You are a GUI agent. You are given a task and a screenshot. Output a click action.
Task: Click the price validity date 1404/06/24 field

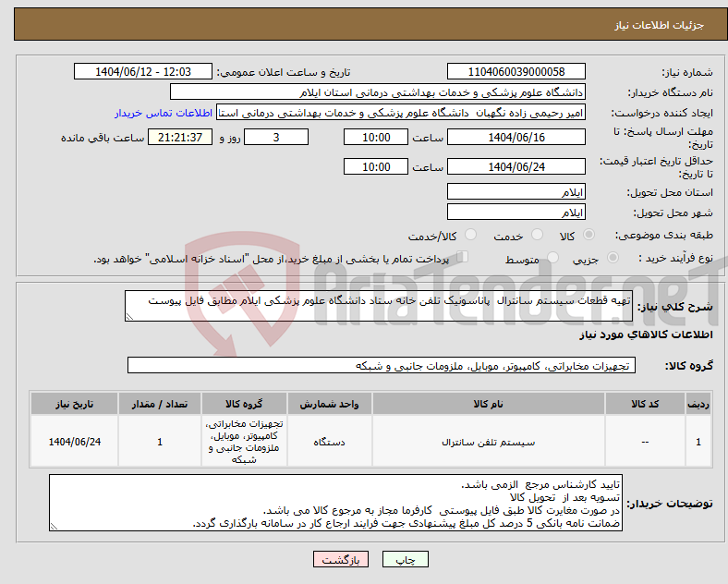click(x=516, y=166)
